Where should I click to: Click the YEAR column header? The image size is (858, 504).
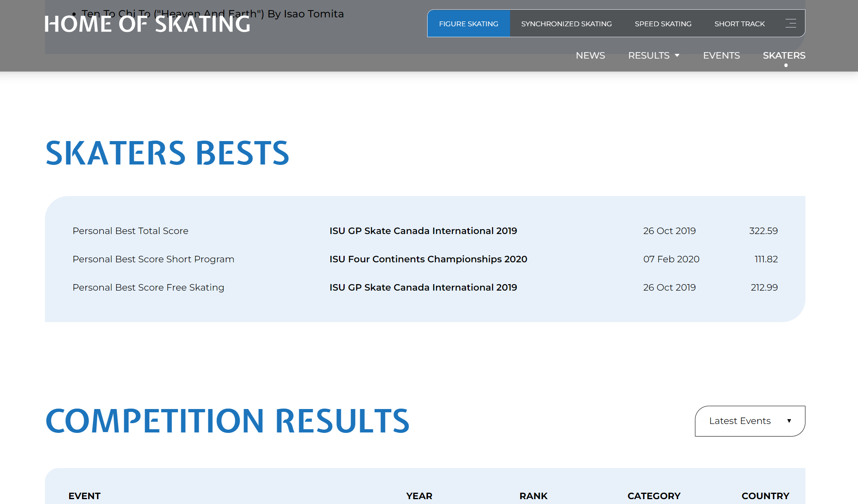(x=419, y=496)
